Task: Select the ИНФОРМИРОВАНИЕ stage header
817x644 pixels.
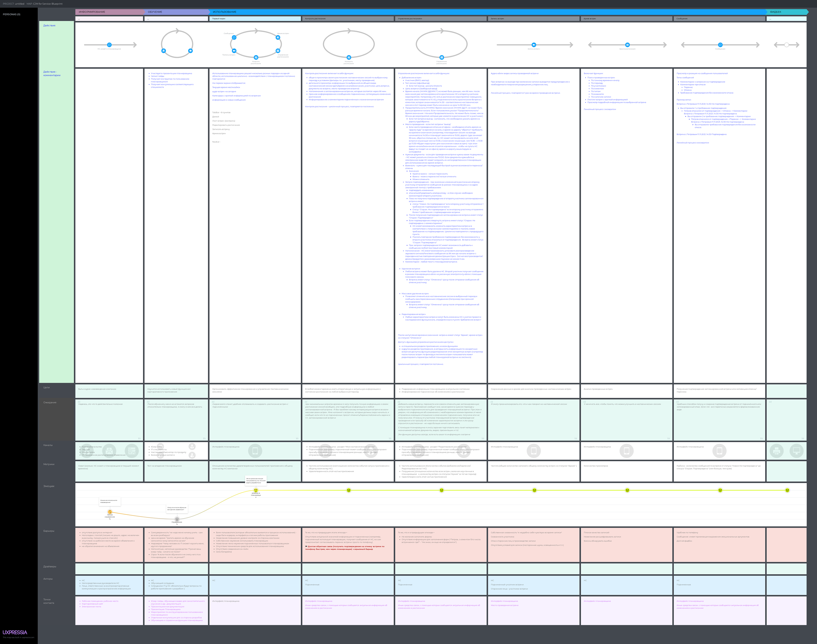Action: pos(110,12)
